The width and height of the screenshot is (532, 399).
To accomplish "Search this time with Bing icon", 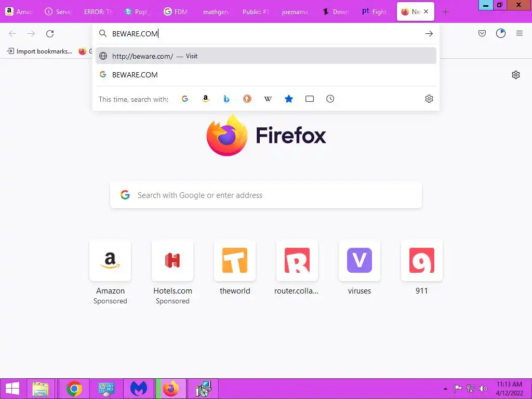I will click(227, 99).
